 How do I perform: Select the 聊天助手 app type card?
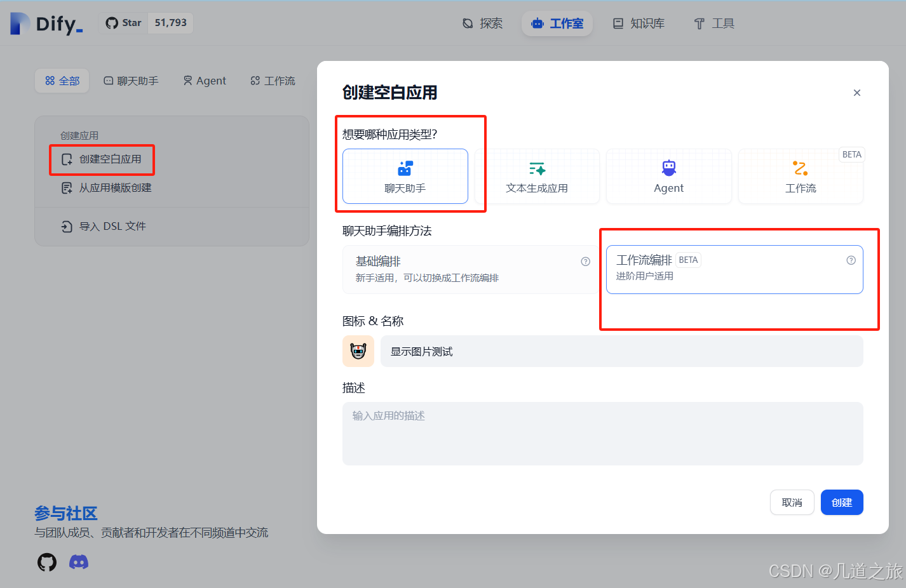pyautogui.click(x=405, y=176)
